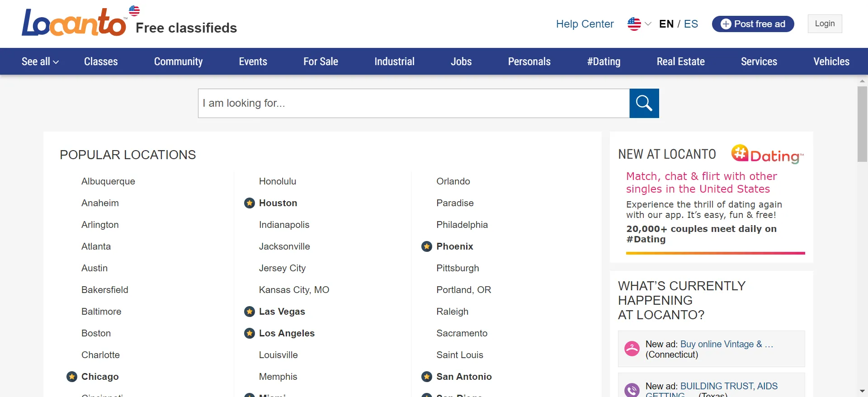
Task: Click the Login button
Action: pos(825,24)
